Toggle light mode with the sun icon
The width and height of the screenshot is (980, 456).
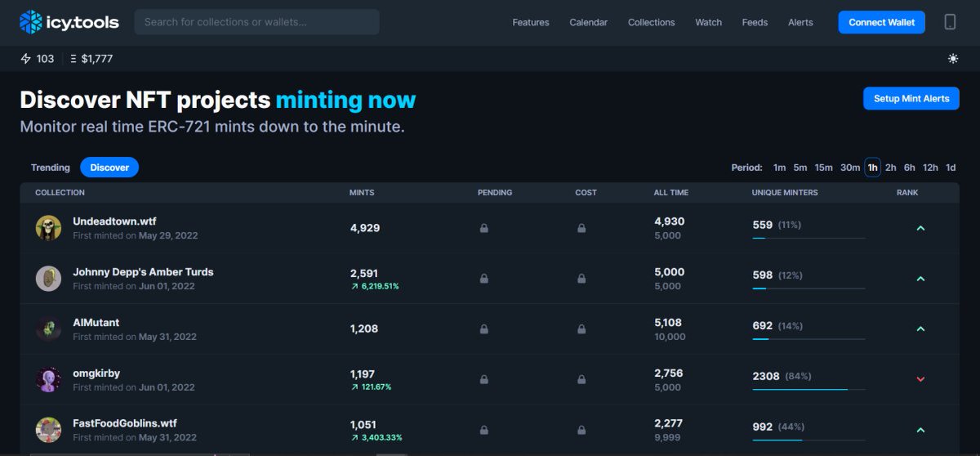point(953,59)
